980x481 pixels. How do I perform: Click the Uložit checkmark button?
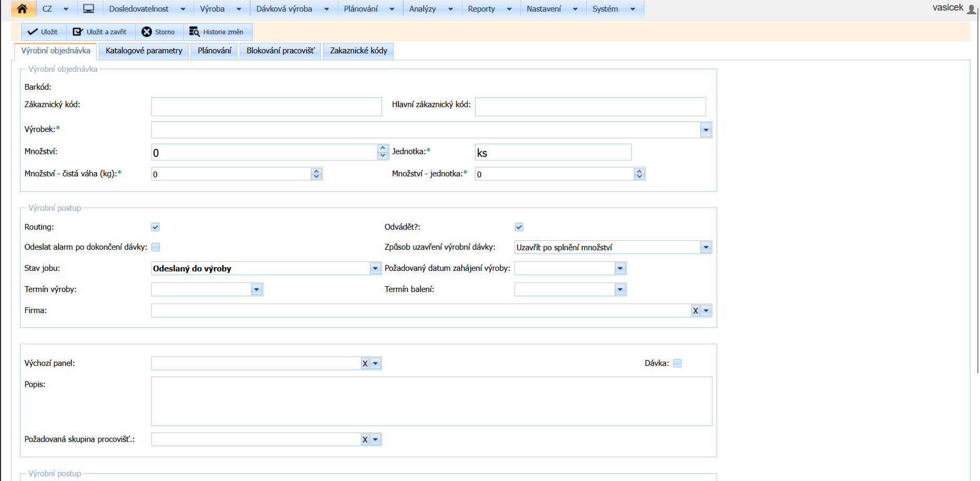[x=43, y=32]
